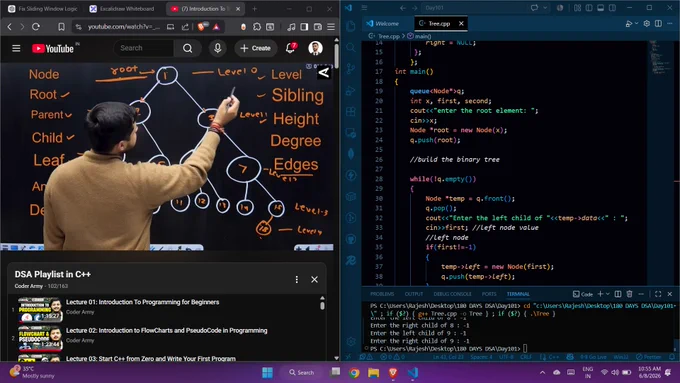The image size is (680, 383).
Task: Split the VS Code editor right
Action: click(658, 23)
